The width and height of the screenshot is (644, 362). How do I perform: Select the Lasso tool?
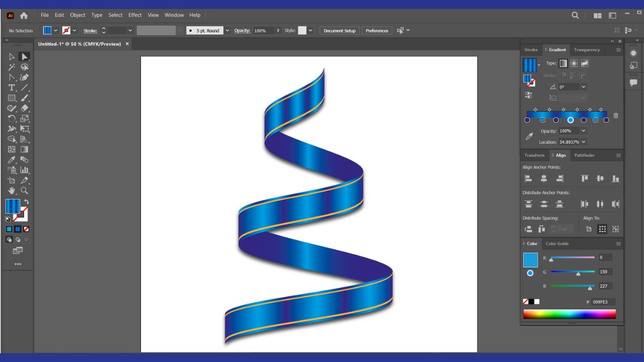[24, 67]
